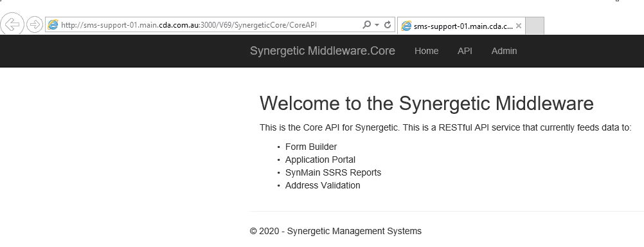Viewport: 644px width, 247px height.
Task: Open the Home navigation link
Action: pos(426,51)
